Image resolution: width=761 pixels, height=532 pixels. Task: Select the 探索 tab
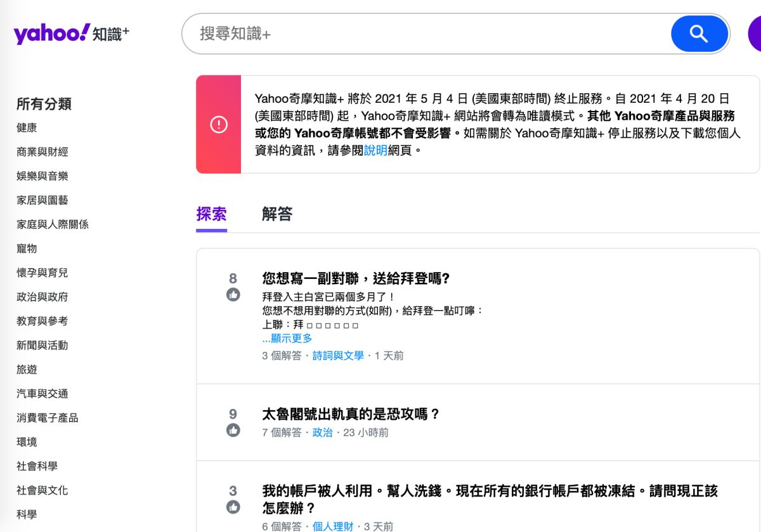pos(210,214)
